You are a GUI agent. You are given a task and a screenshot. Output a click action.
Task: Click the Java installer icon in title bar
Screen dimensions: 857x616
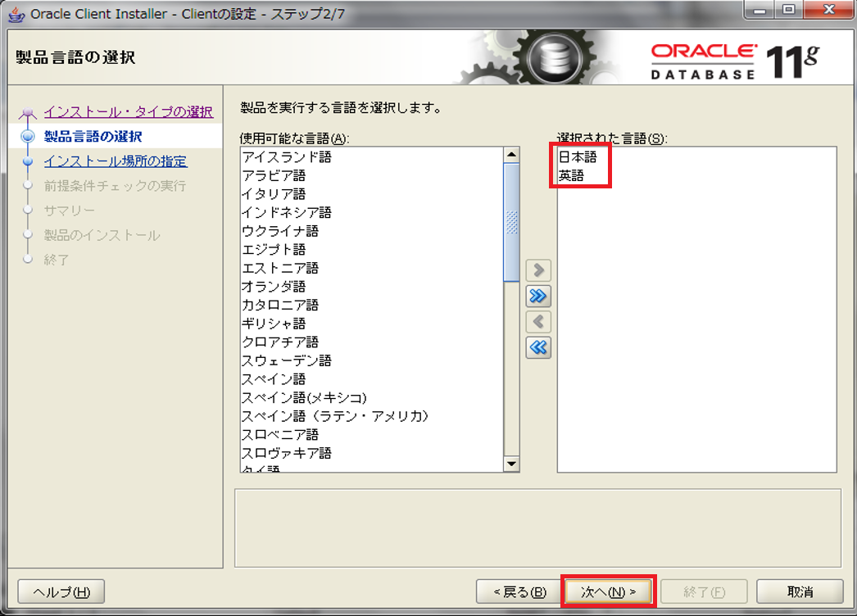pos(17,14)
